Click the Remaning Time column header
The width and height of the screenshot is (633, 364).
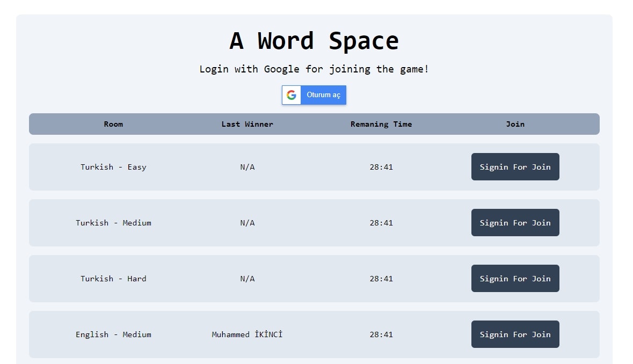[381, 124]
